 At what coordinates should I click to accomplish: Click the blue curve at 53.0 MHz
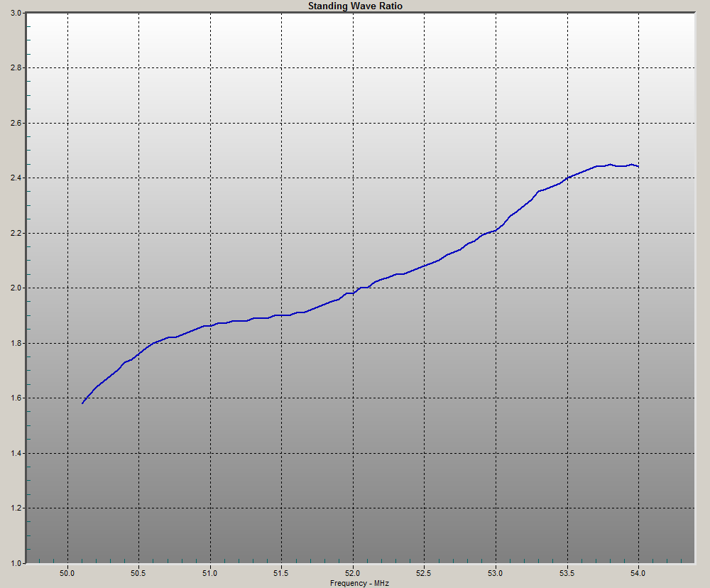(x=496, y=231)
